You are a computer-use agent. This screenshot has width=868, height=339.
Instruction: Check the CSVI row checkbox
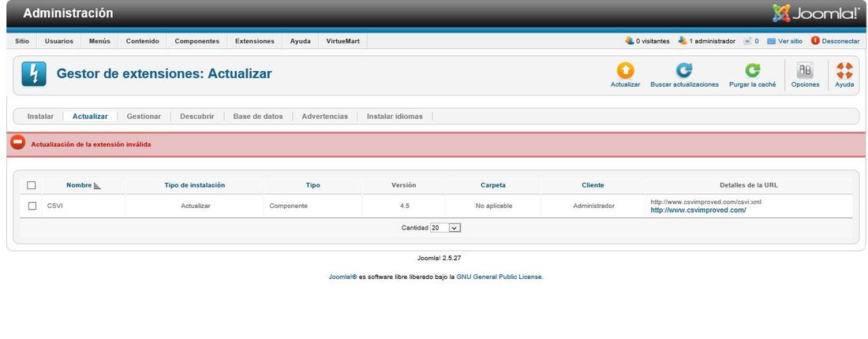click(x=32, y=206)
